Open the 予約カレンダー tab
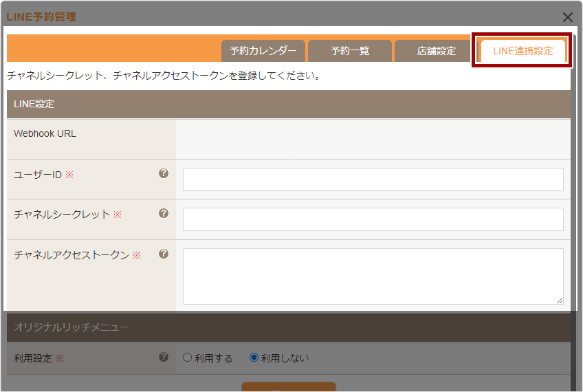583x392 pixels. pyautogui.click(x=263, y=51)
